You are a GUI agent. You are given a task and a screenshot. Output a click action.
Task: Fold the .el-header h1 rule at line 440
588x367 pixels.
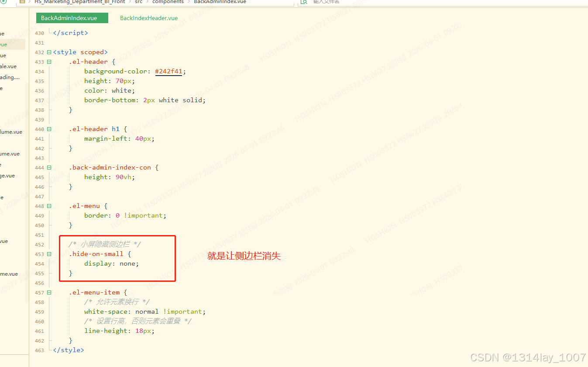pyautogui.click(x=49, y=129)
